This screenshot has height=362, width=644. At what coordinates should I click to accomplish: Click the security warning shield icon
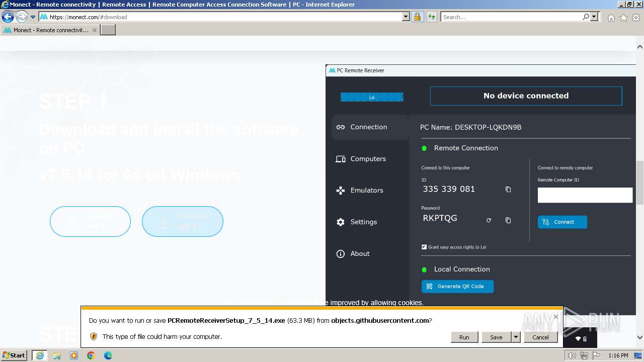tap(94, 336)
